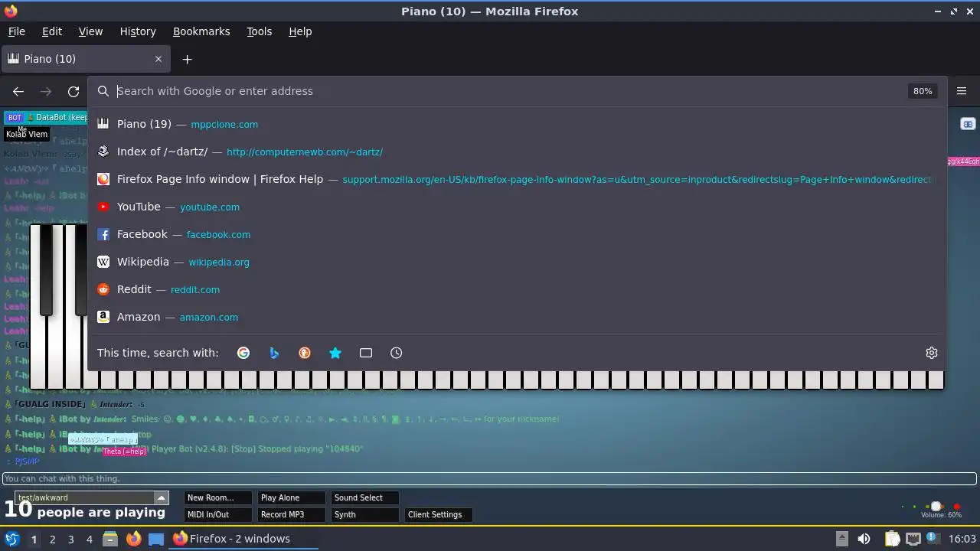Image resolution: width=980 pixels, height=551 pixels.
Task: Switch to workspace 2
Action: click(52, 539)
